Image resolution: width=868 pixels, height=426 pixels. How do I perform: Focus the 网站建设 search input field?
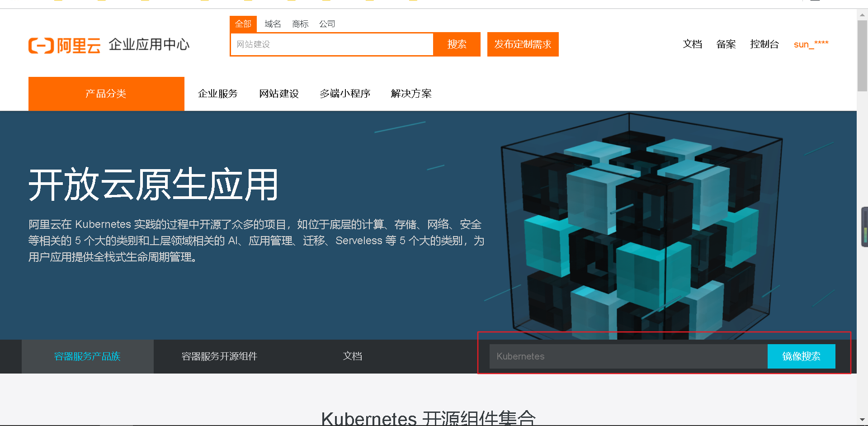coord(332,44)
